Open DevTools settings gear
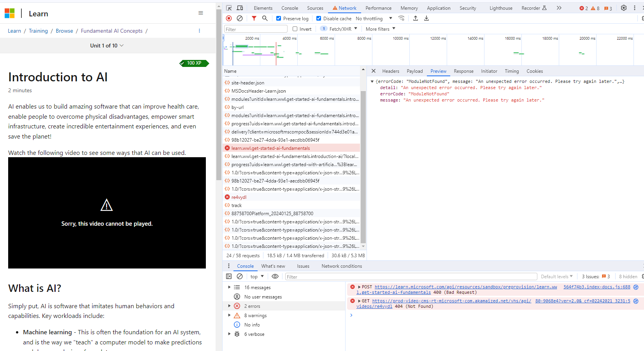The image size is (644, 351). click(x=624, y=8)
